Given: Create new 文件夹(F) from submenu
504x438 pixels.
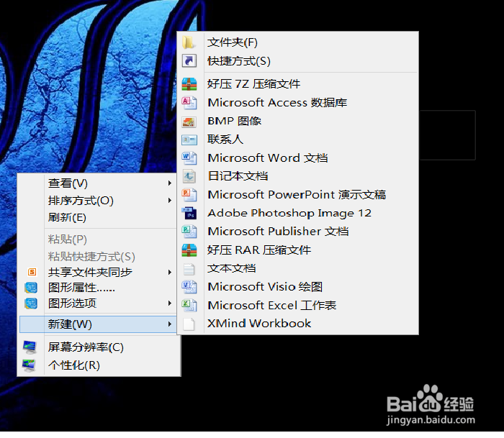Looking at the screenshot, I should pyautogui.click(x=298, y=42).
